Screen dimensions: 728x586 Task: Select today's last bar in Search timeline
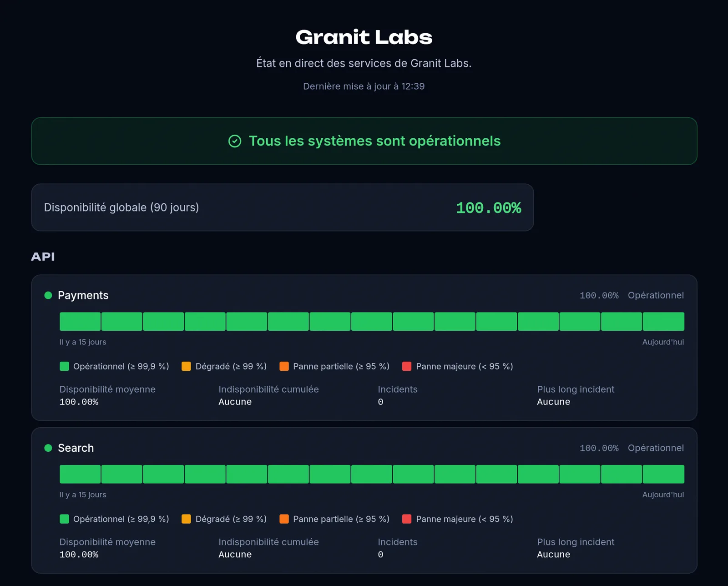[663, 474]
